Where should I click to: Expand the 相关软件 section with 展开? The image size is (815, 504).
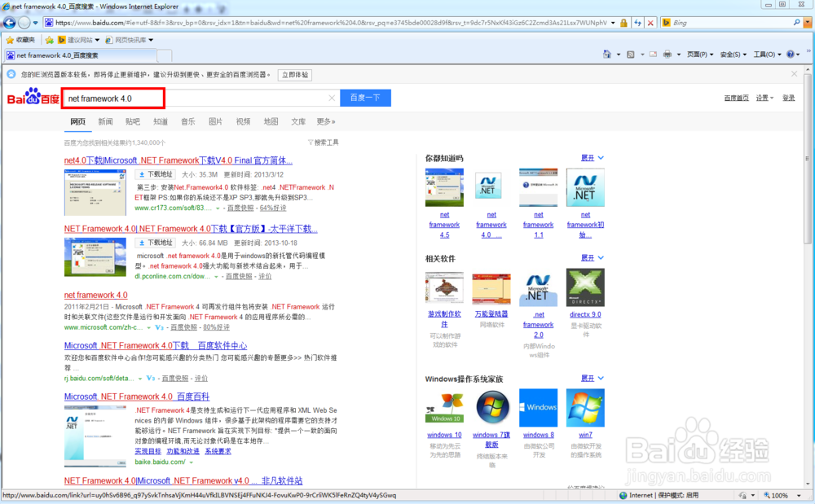click(592, 258)
